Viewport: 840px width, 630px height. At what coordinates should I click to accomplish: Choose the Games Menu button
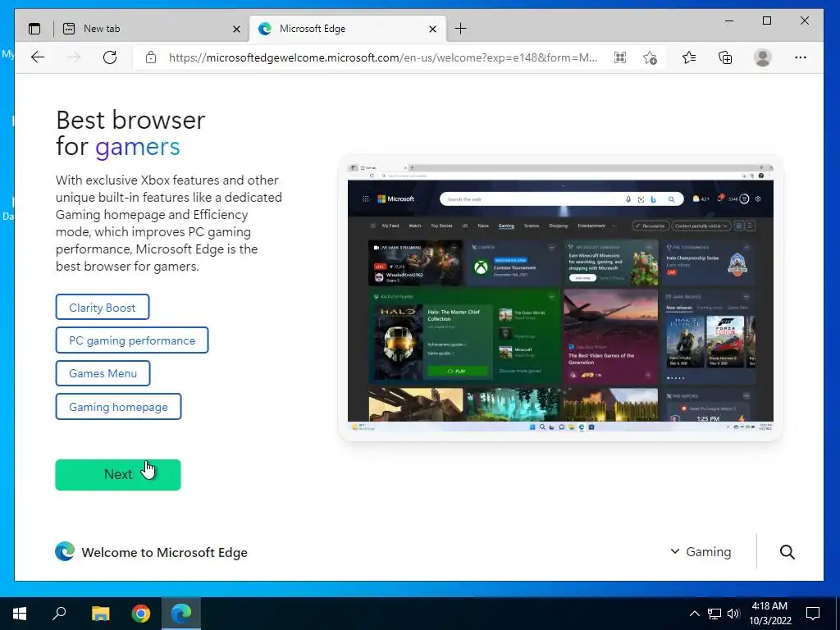coord(103,373)
